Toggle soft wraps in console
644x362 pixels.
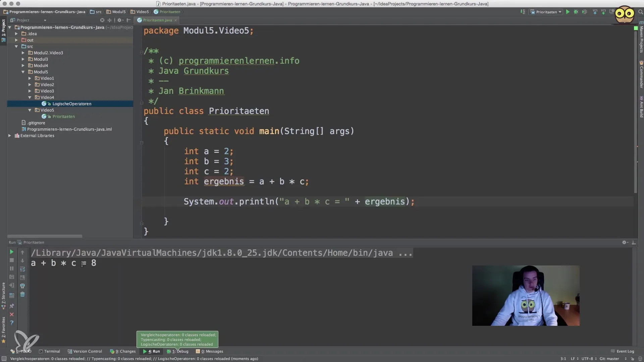22,269
